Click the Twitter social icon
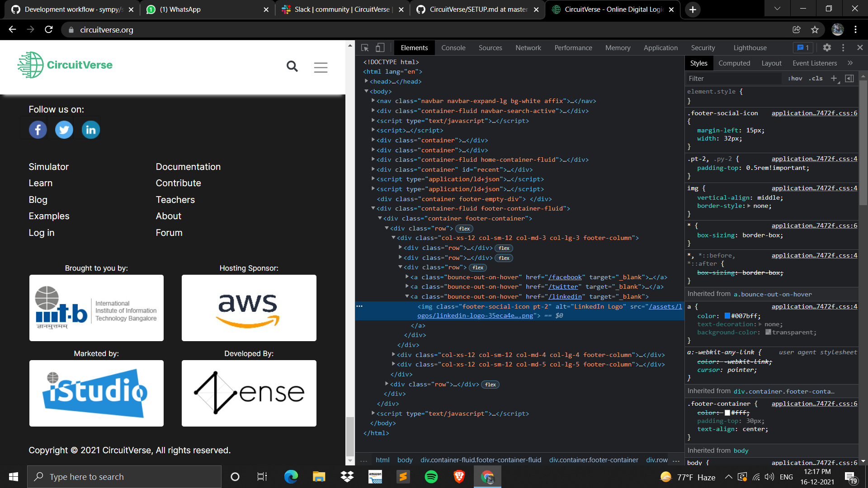868x488 pixels. (64, 130)
